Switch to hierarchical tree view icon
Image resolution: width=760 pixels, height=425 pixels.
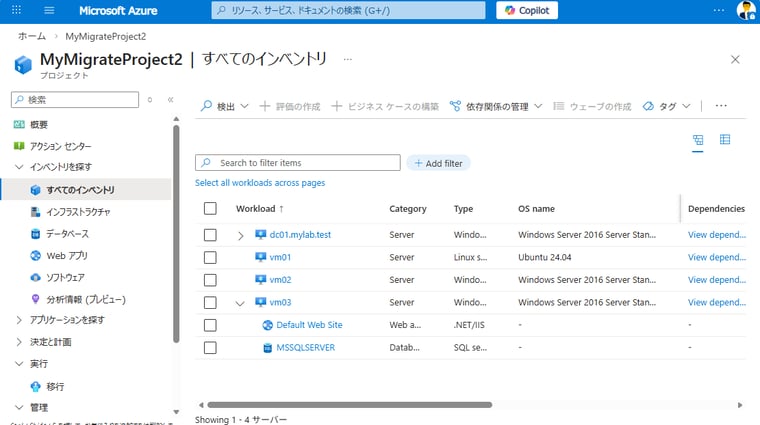(x=697, y=140)
